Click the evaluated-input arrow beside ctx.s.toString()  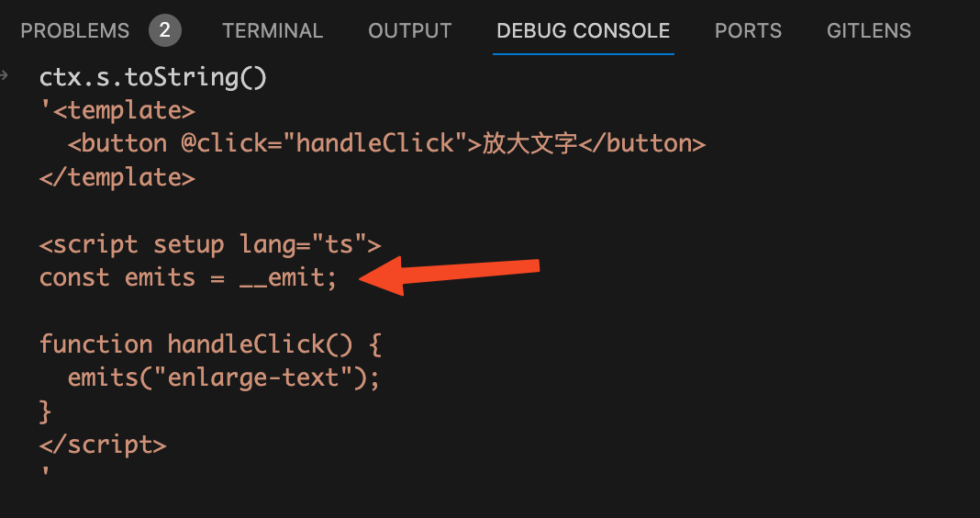pyautogui.click(x=6, y=75)
